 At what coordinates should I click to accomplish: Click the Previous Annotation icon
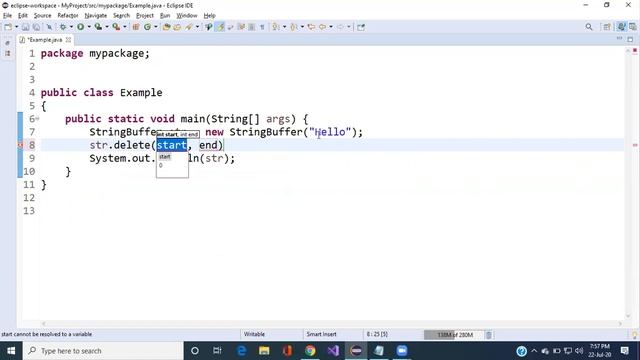[294, 27]
